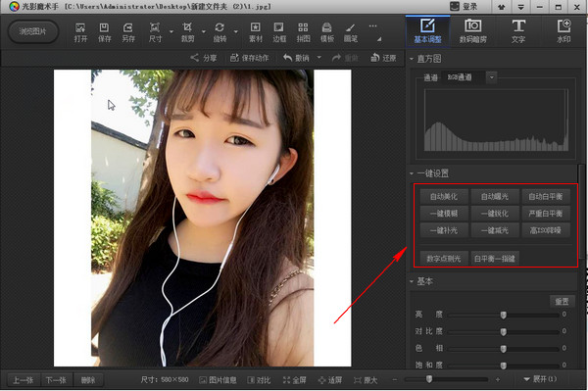Open the title bar main menu dropdown
This screenshot has width=588, height=391.
pyautogui.click(x=520, y=7)
